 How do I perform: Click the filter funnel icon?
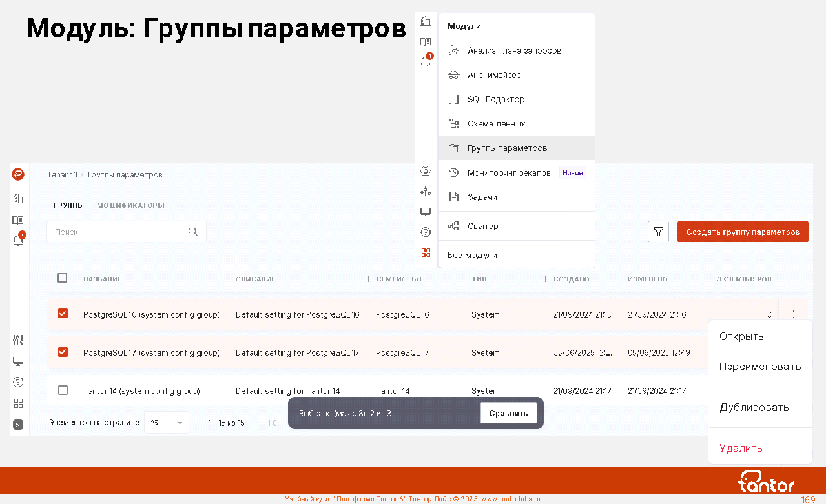[658, 232]
